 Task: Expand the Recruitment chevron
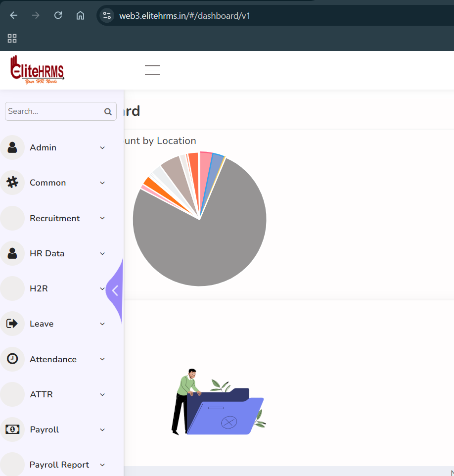tap(102, 218)
